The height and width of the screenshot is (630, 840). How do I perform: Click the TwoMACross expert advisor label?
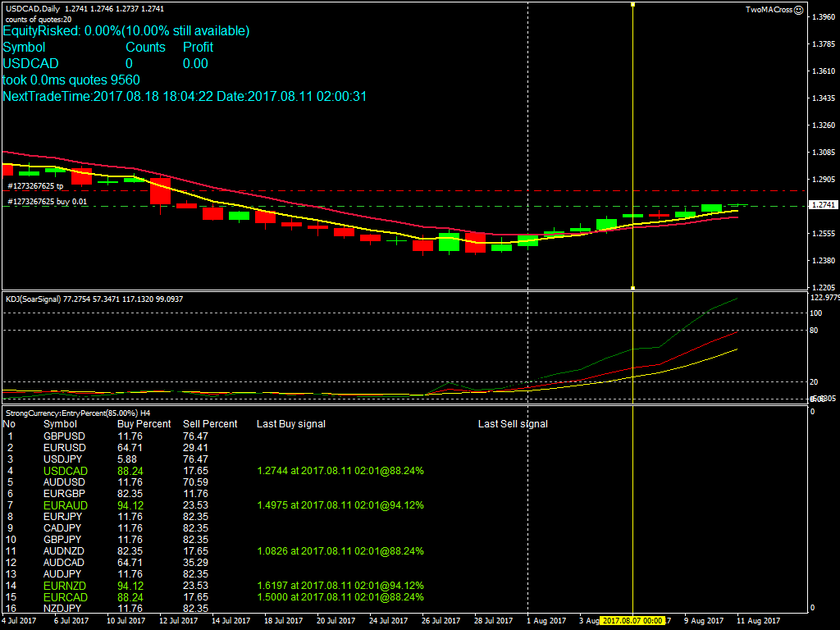[769, 10]
